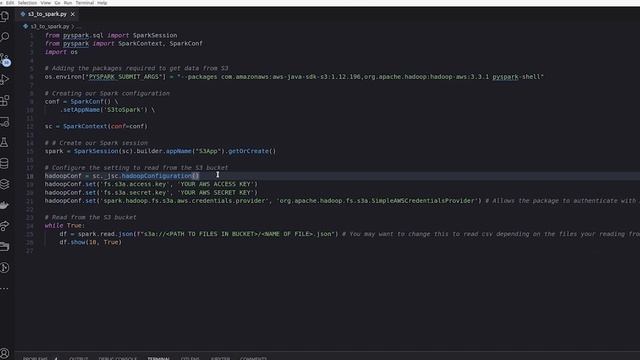Click 'SparkSession' in the first import line
This screenshot has height=360, width=640.
point(155,36)
